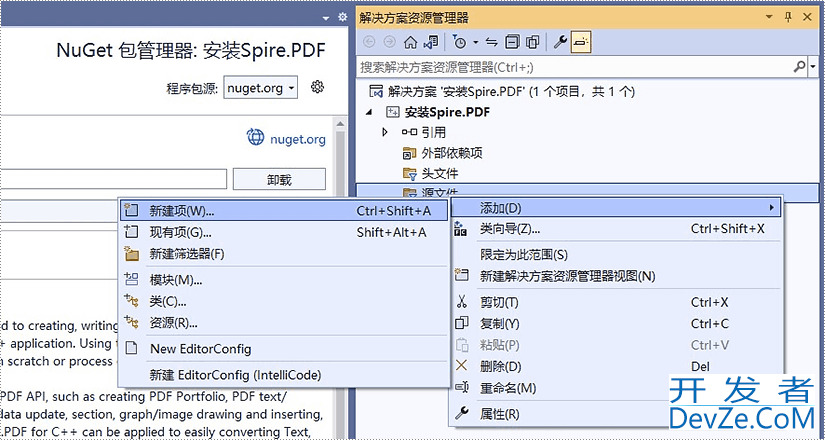The height and width of the screenshot is (440, 825).
Task: Sync with active document arrows icon
Action: [x=491, y=42]
